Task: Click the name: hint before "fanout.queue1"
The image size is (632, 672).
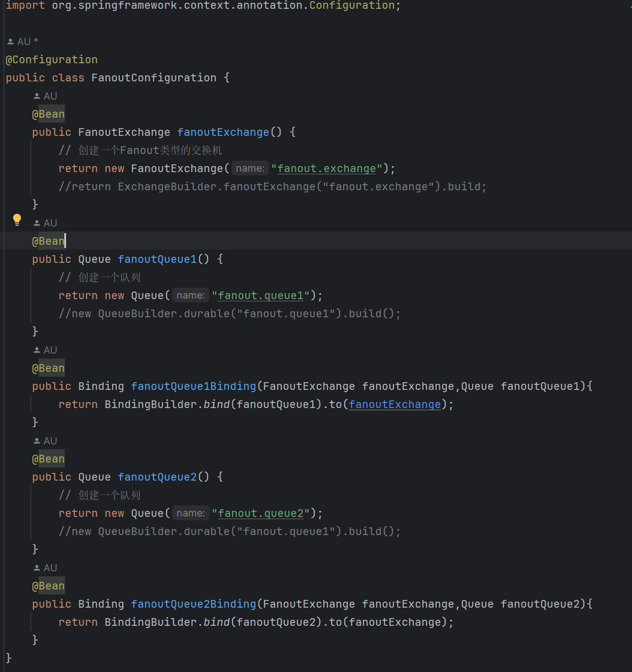Action: click(x=190, y=295)
